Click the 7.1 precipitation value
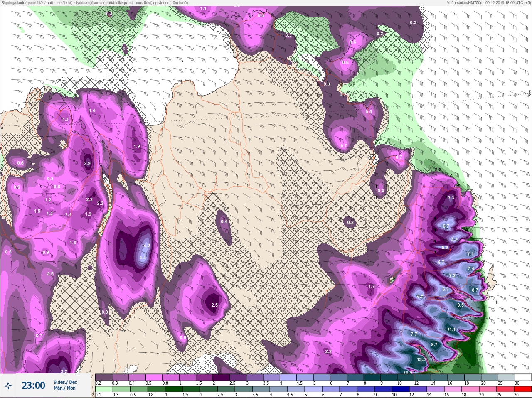 pos(470,254)
